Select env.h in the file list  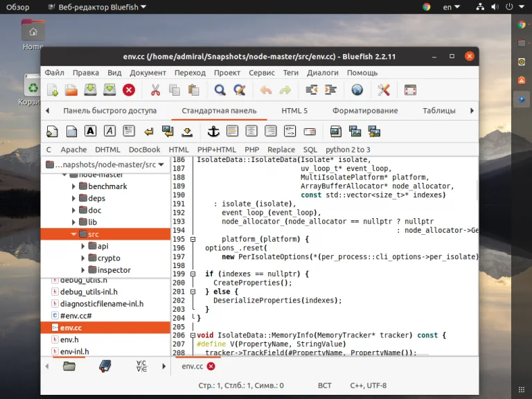pyautogui.click(x=69, y=339)
